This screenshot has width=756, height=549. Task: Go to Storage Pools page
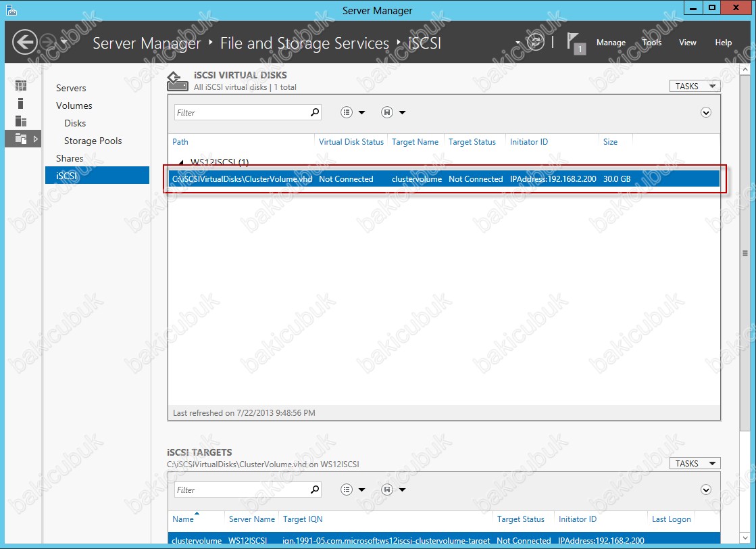[93, 141]
